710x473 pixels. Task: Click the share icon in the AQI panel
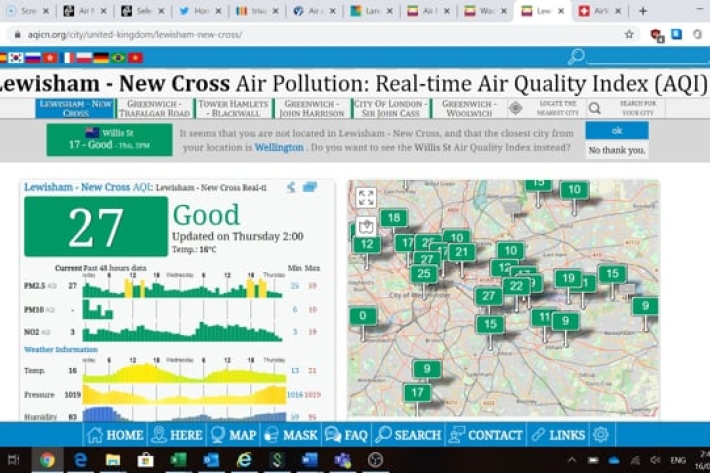[291, 187]
